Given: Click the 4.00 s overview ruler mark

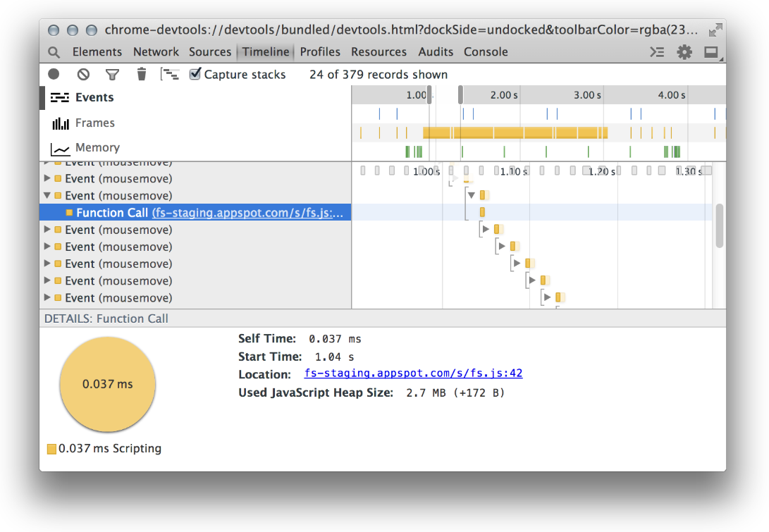Looking at the screenshot, I should point(672,95).
